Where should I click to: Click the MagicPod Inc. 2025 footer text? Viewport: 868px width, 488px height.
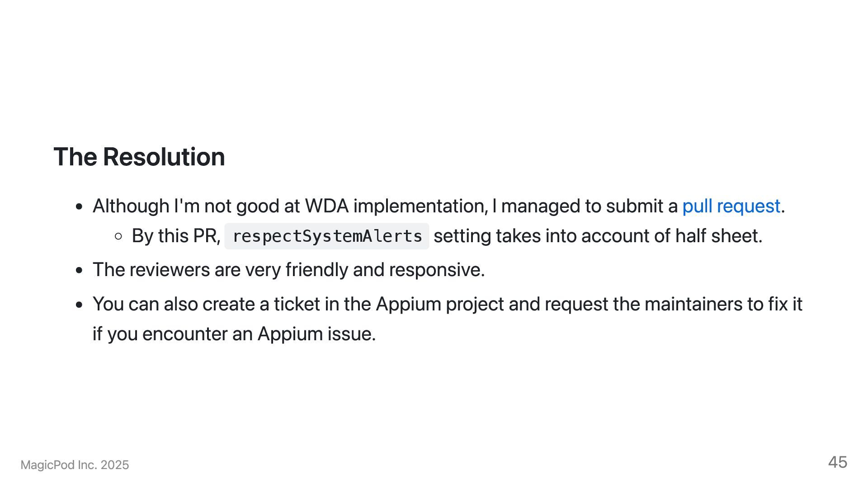(75, 465)
